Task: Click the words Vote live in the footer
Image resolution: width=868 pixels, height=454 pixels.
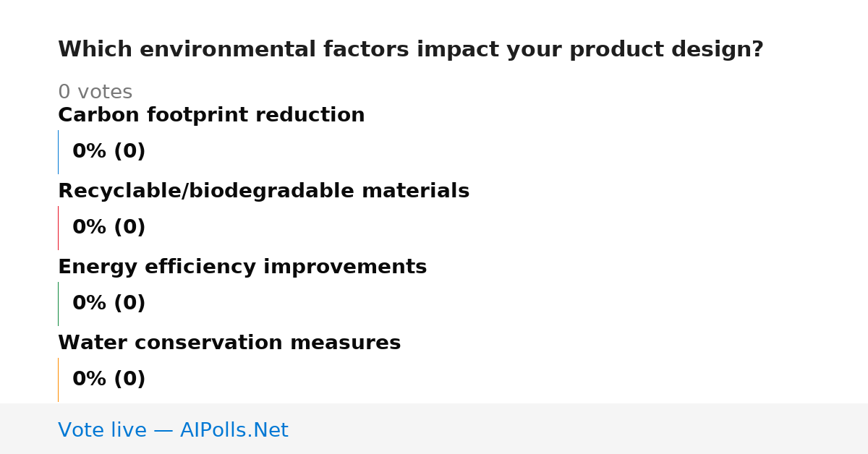Action: (x=102, y=430)
